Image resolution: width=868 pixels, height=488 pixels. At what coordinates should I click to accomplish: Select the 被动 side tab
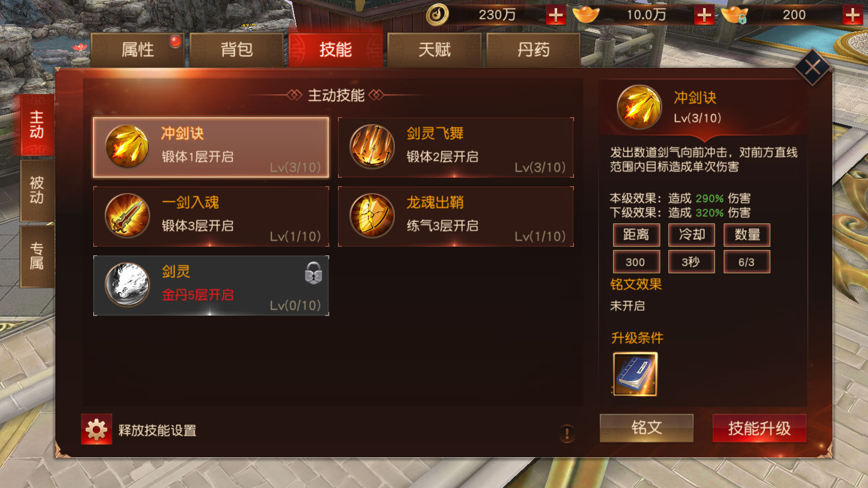coord(37,190)
